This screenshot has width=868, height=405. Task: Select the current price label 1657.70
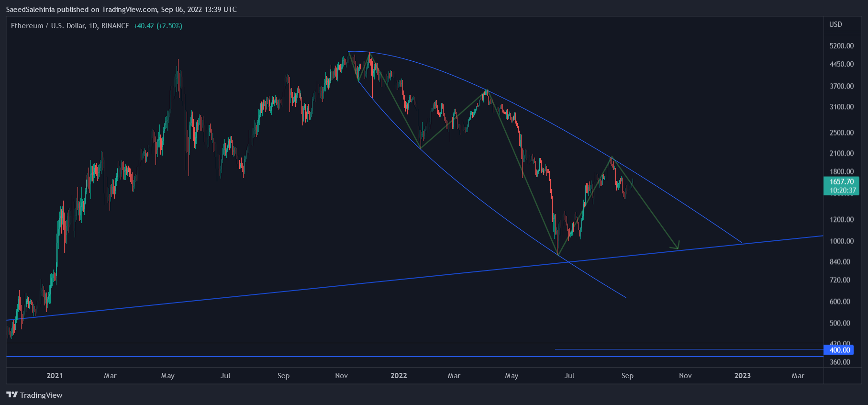842,181
